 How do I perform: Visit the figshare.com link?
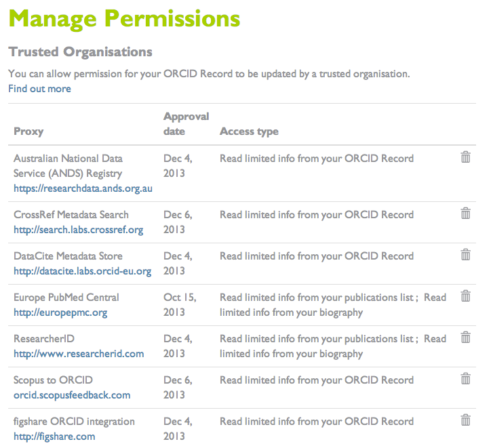click(54, 436)
